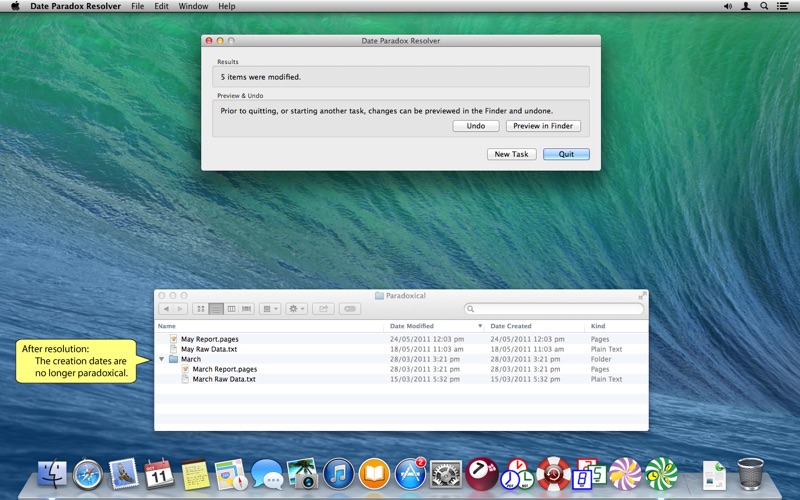Click the March Raw Data.txt file icon

185,379
